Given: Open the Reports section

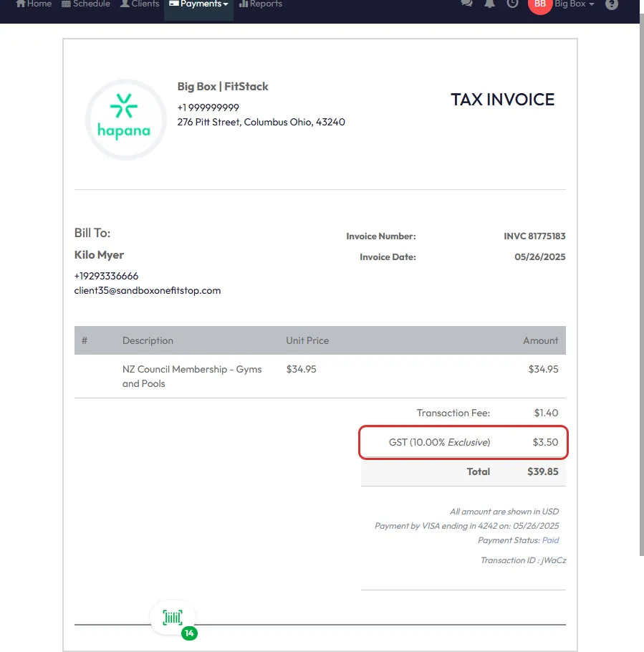Looking at the screenshot, I should pyautogui.click(x=260, y=4).
